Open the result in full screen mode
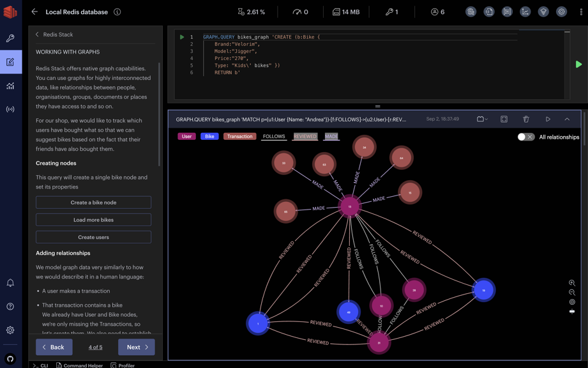Viewport: 588px width, 368px height. point(504,119)
